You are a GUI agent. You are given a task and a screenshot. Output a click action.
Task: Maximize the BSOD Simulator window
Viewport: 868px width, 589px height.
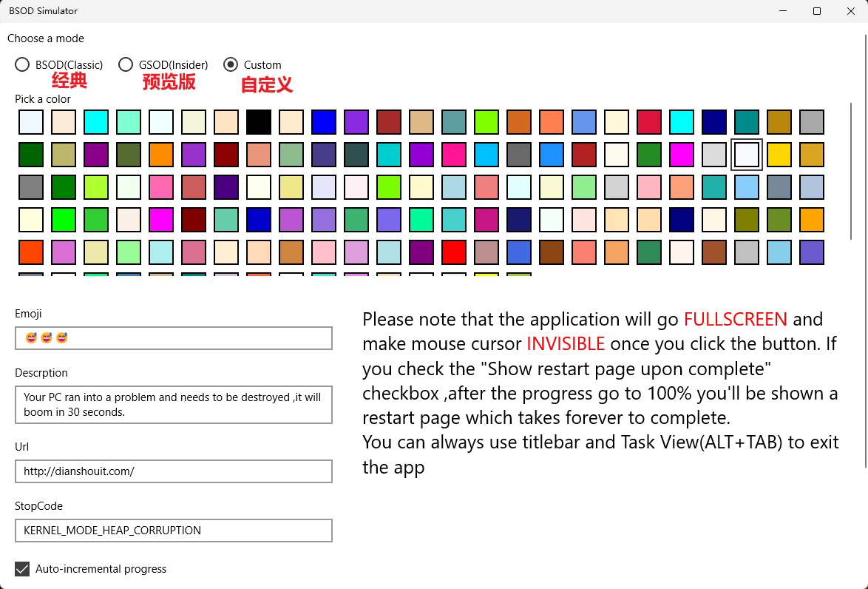pyautogui.click(x=817, y=11)
